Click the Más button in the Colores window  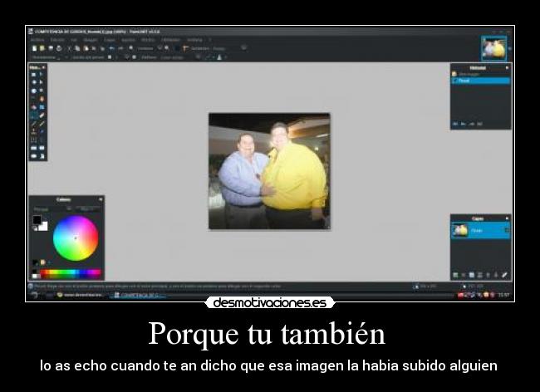(x=89, y=209)
